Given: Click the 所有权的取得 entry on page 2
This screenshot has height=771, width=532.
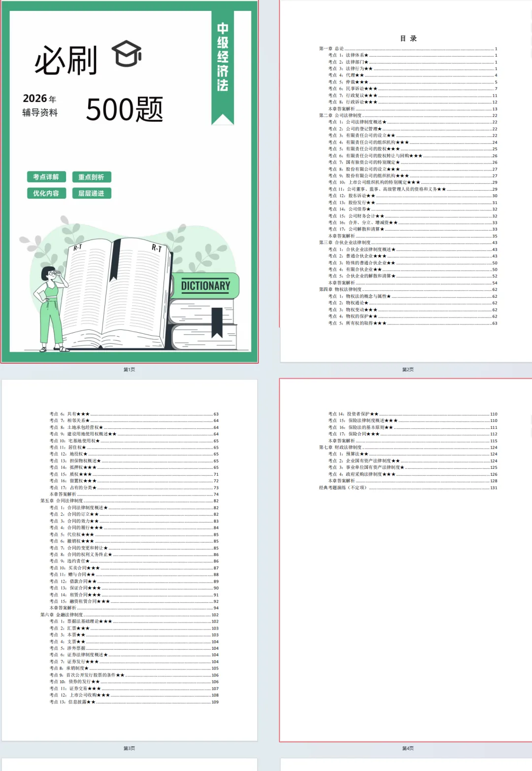Looking at the screenshot, I should (x=413, y=323).
